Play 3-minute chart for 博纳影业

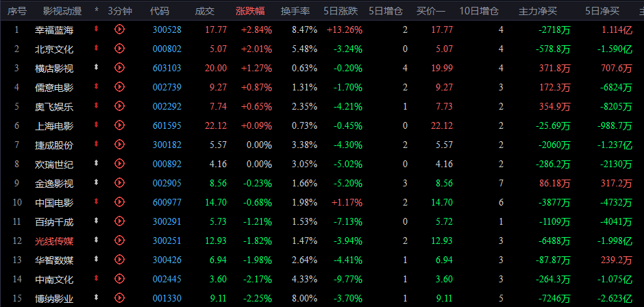119,297
